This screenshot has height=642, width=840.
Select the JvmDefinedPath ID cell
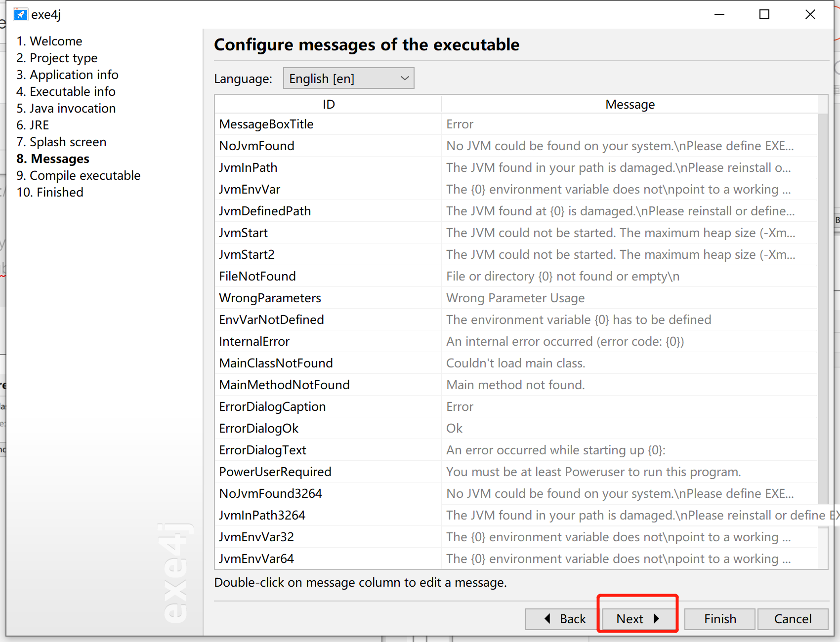pos(328,211)
